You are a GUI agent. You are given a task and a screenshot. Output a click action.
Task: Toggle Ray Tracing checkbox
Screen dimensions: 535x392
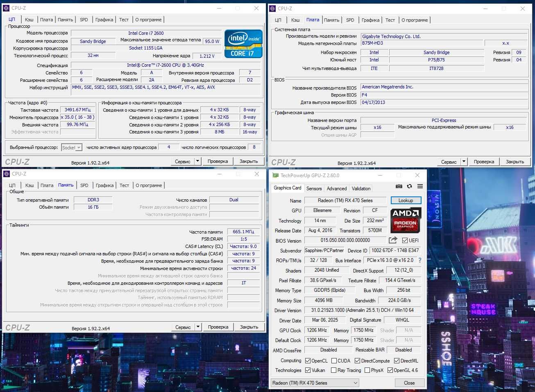tap(334, 370)
